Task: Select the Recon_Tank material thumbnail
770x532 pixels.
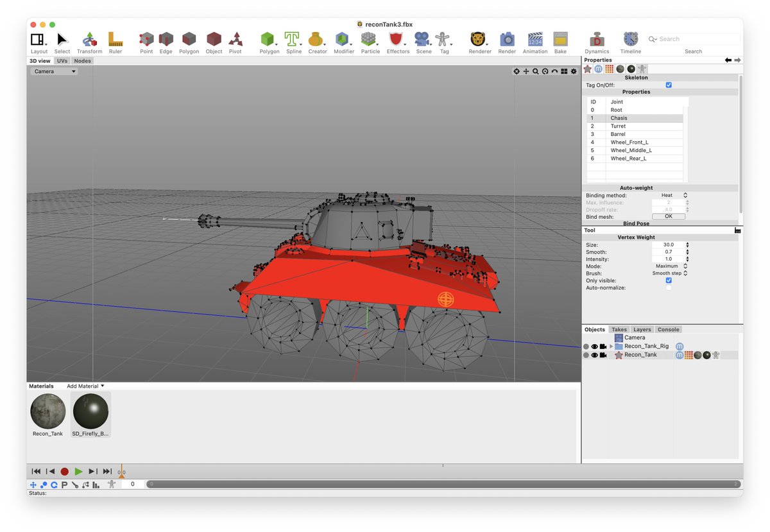Action: tap(47, 411)
